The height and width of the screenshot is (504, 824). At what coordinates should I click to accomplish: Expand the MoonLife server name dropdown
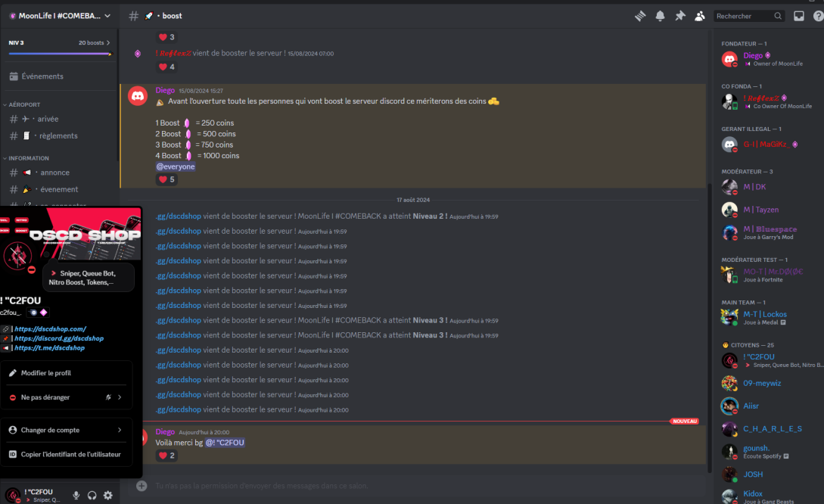59,15
